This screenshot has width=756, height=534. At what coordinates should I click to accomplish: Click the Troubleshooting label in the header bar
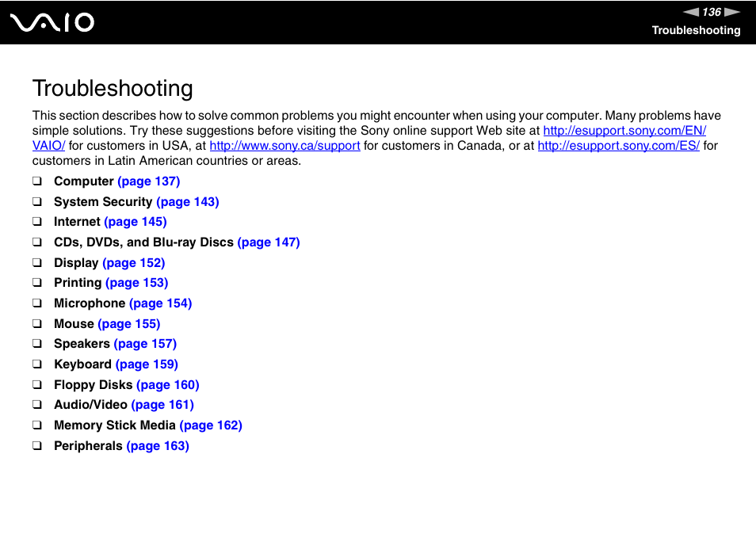click(697, 30)
